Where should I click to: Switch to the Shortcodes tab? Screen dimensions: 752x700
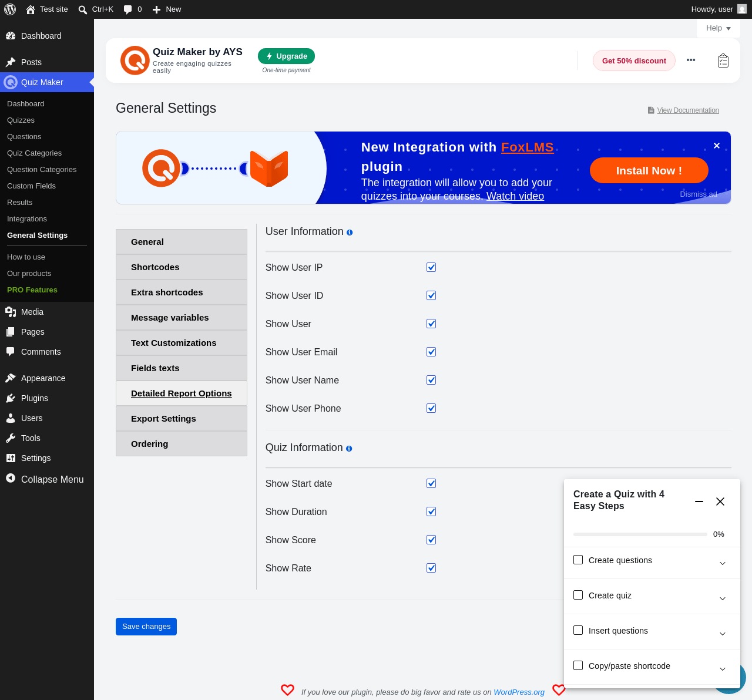click(x=182, y=267)
